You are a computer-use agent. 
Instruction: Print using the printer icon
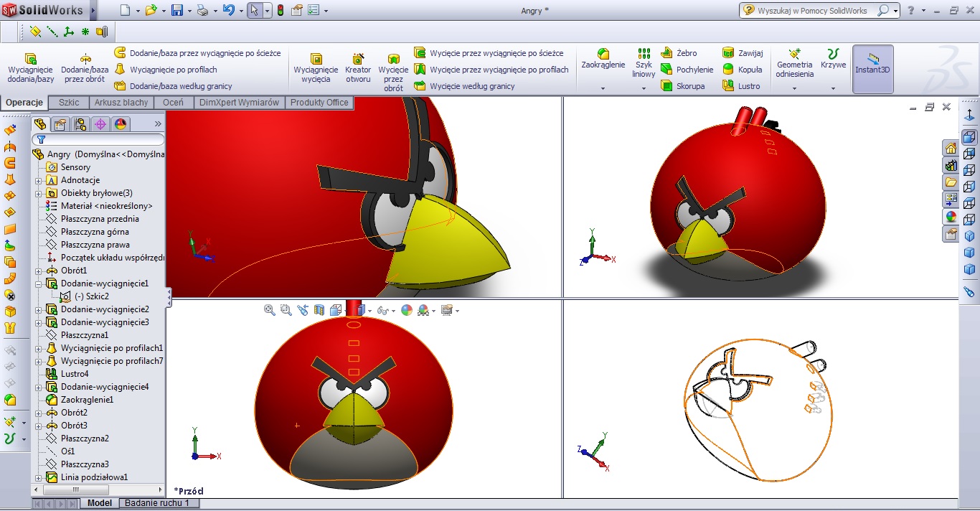point(202,10)
